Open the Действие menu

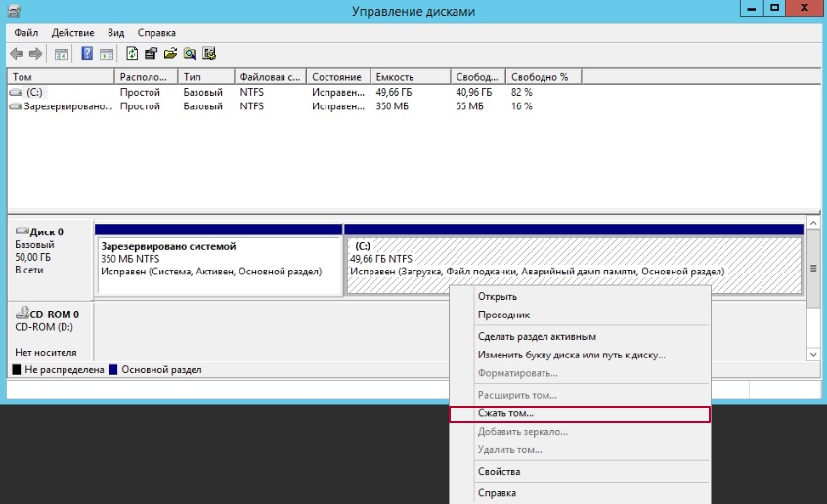coord(72,32)
